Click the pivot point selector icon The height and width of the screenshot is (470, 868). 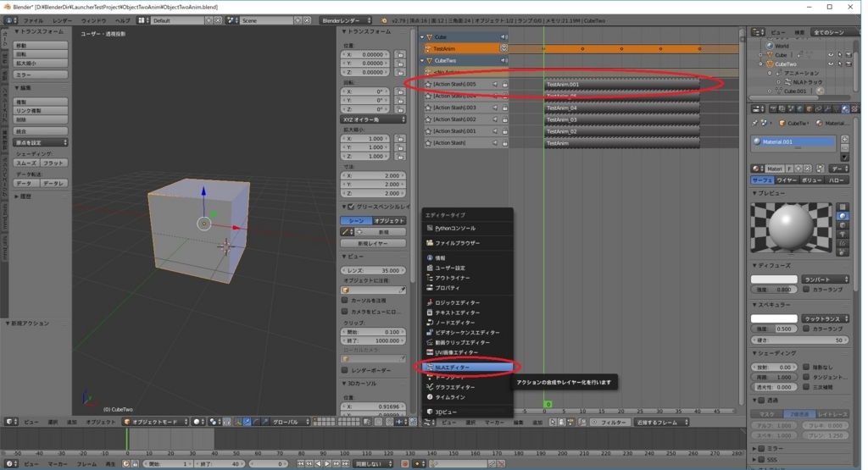tap(214, 422)
